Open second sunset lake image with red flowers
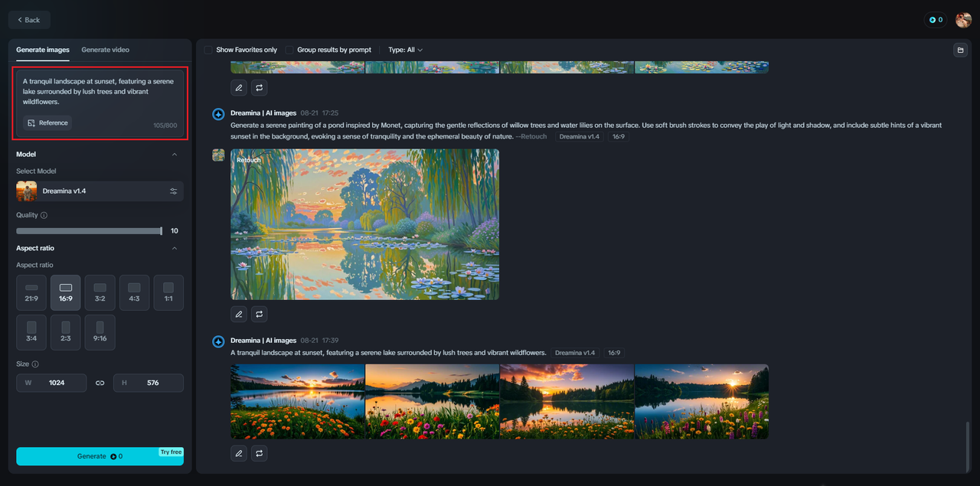Screen dimensions: 980x486 pyautogui.click(x=433, y=401)
